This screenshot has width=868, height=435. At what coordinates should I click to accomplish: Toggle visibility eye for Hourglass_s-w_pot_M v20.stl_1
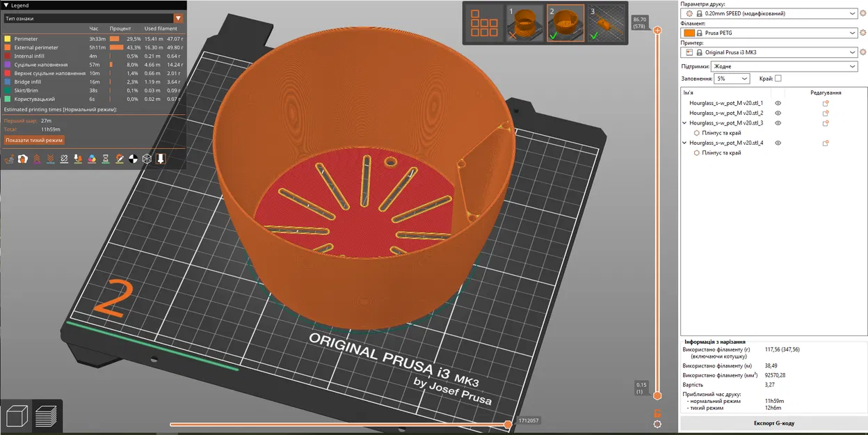pyautogui.click(x=778, y=103)
